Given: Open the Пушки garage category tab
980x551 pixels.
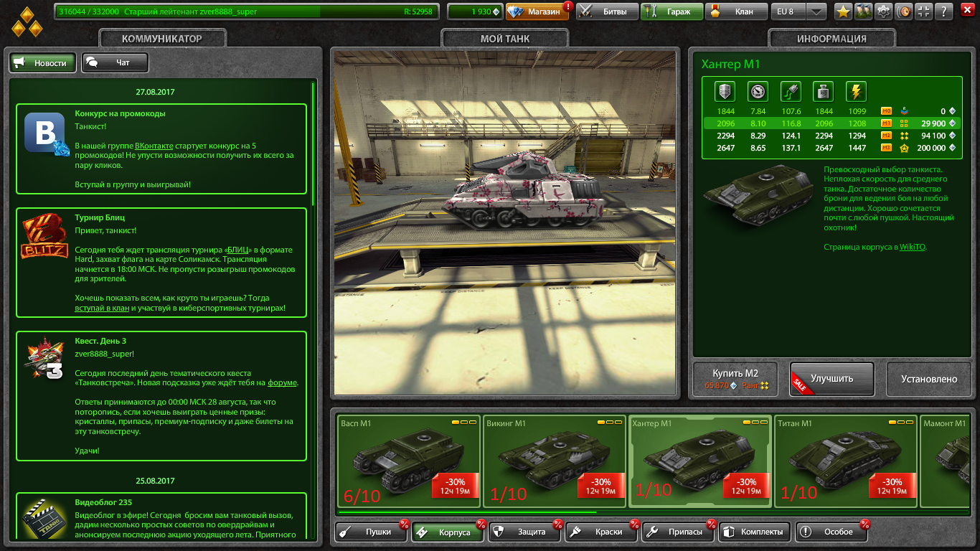Looking at the screenshot, I should pos(370,532).
